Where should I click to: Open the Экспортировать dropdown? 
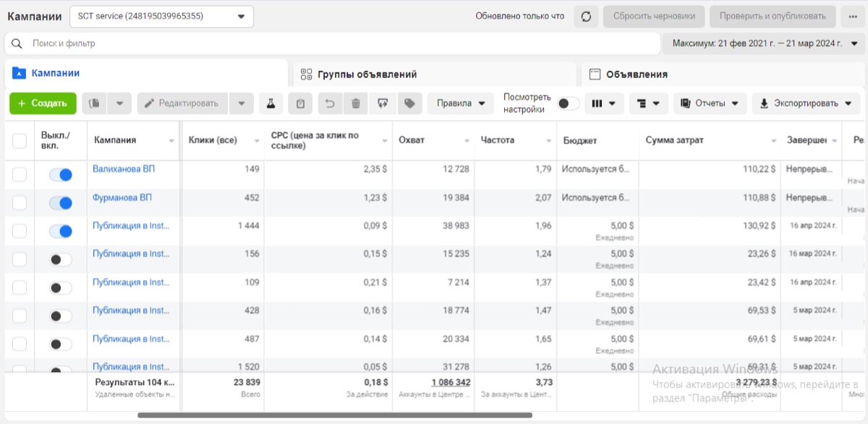(x=807, y=103)
